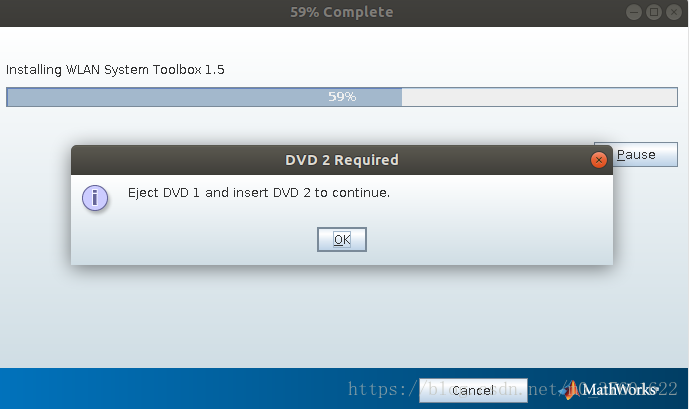
Task: Click the Eject DVD 1 message text
Action: [x=259, y=193]
